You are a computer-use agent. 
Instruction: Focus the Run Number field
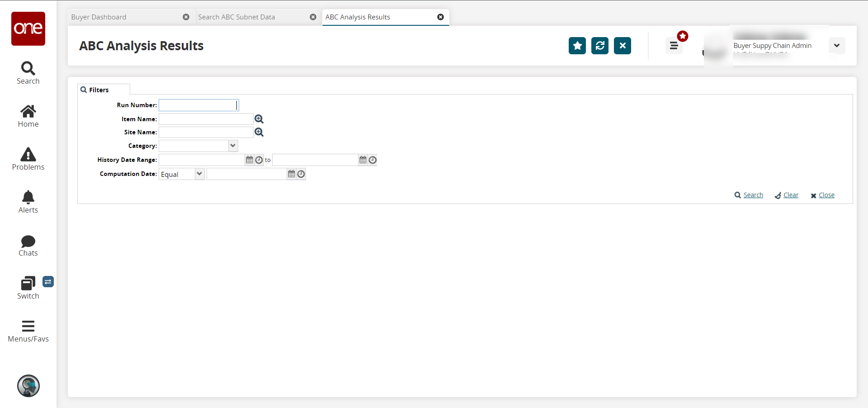click(199, 105)
